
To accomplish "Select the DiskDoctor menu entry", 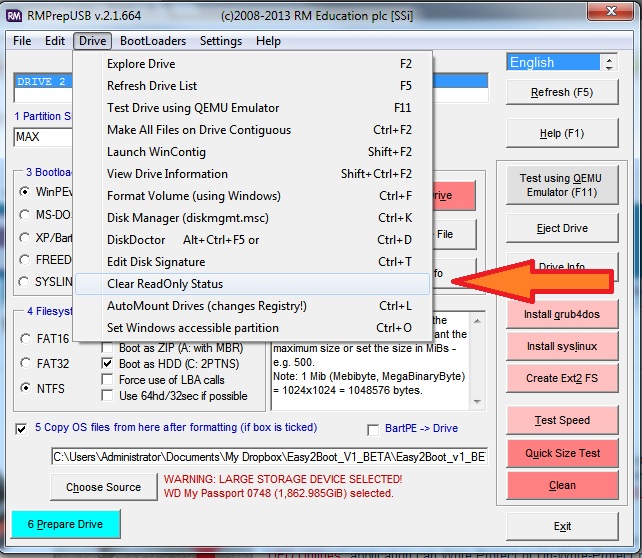I will point(253,240).
